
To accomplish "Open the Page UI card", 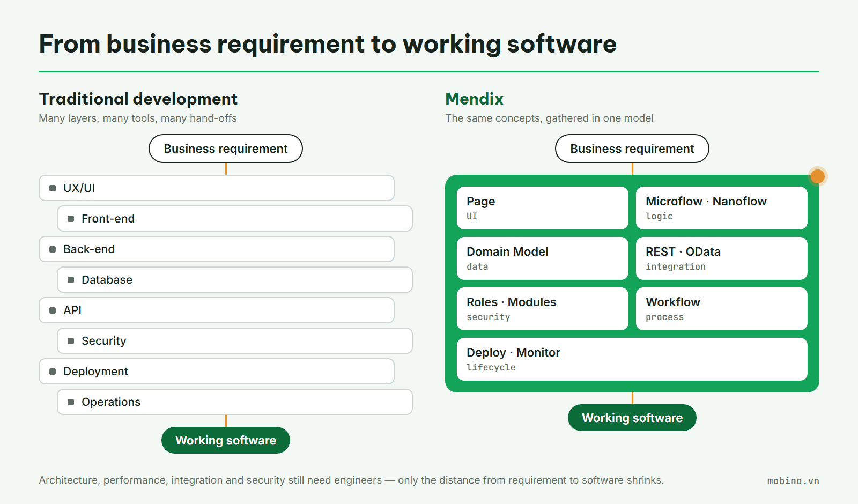I will pyautogui.click(x=543, y=208).
